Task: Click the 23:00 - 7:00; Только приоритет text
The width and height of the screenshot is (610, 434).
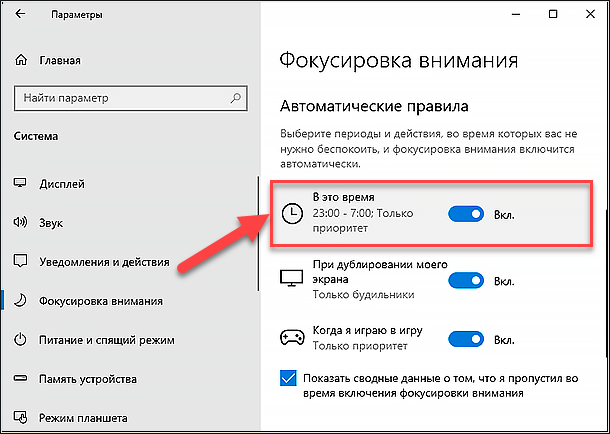Action: [363, 220]
